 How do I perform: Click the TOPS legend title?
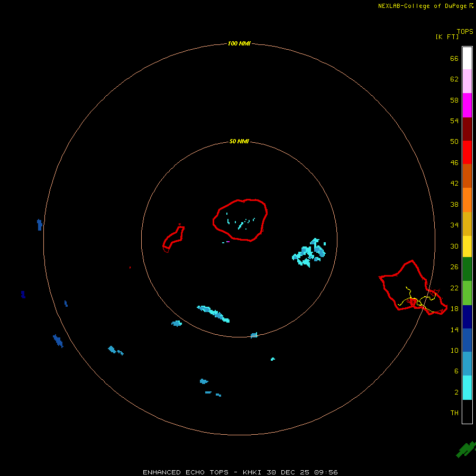465,32
